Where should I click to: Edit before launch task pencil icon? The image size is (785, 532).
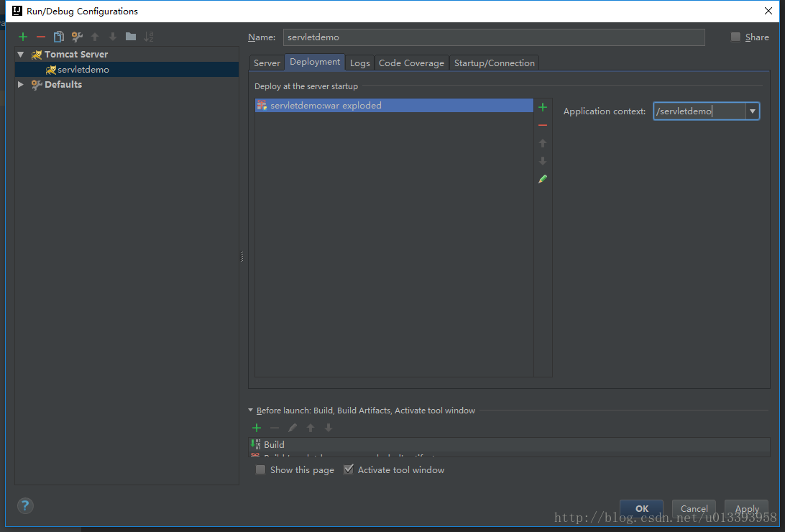[293, 428]
